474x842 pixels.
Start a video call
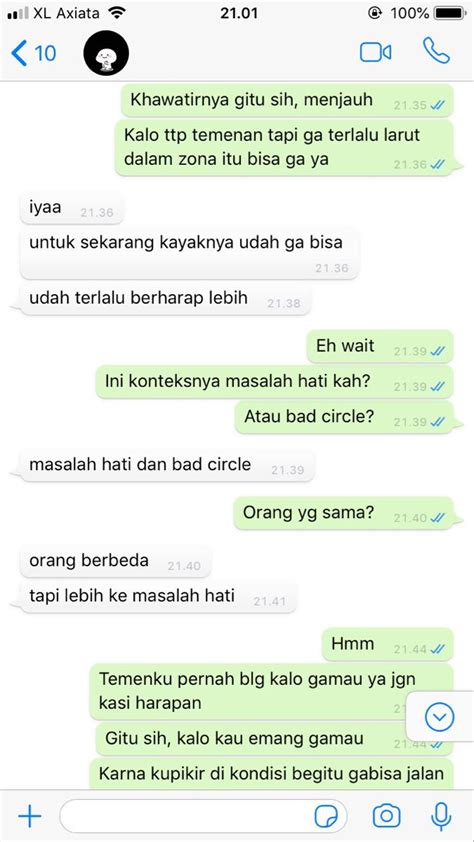pos(375,53)
